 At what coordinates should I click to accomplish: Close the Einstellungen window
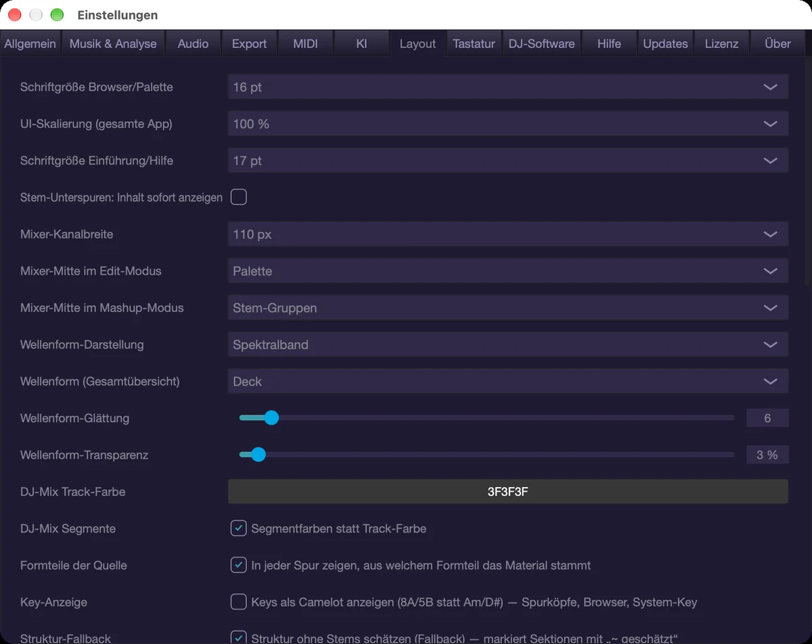coord(15,15)
